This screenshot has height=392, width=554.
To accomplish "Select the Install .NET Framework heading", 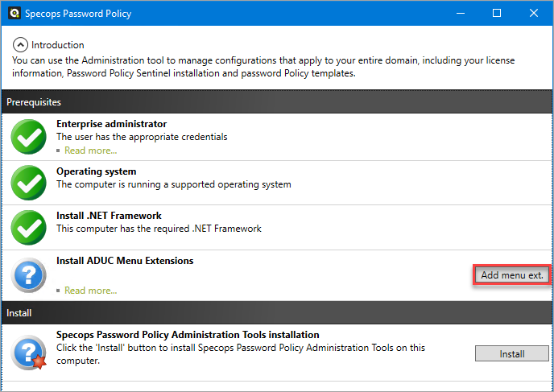I will tap(109, 216).
